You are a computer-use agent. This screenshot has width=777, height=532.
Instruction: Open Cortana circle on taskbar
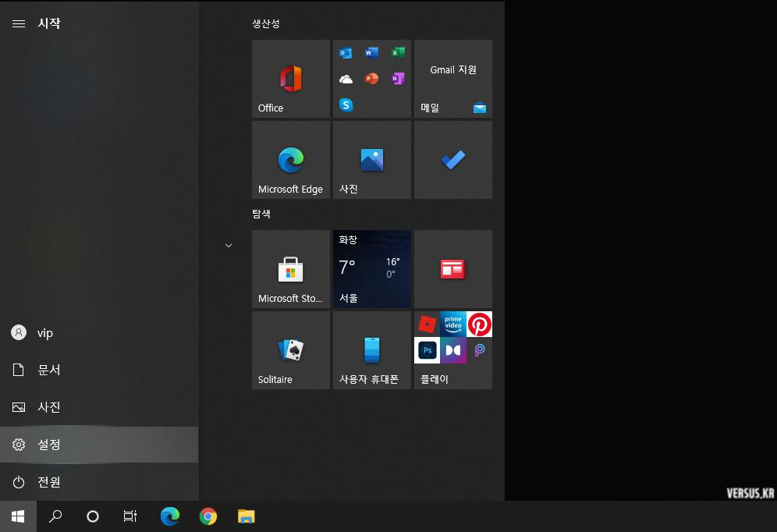(93, 516)
